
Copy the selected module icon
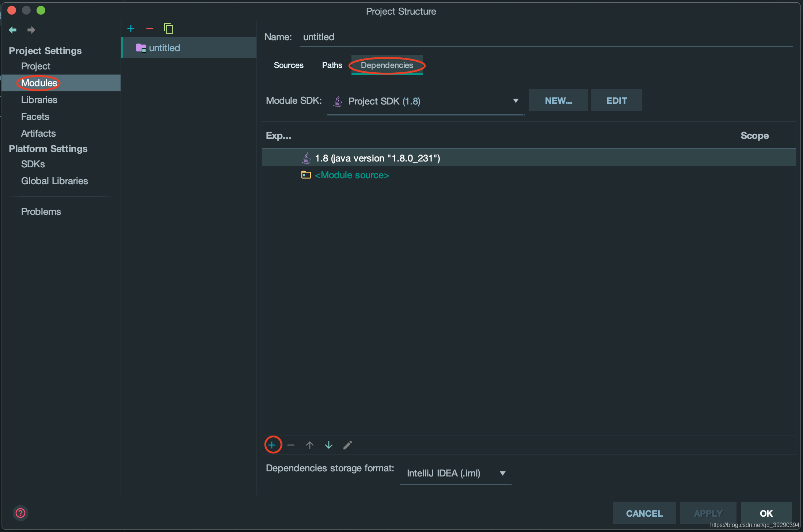168,28
